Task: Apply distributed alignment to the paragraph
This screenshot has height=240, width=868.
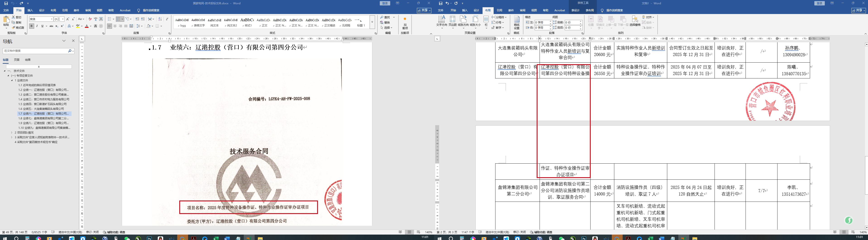Action: pyautogui.click(x=131, y=26)
